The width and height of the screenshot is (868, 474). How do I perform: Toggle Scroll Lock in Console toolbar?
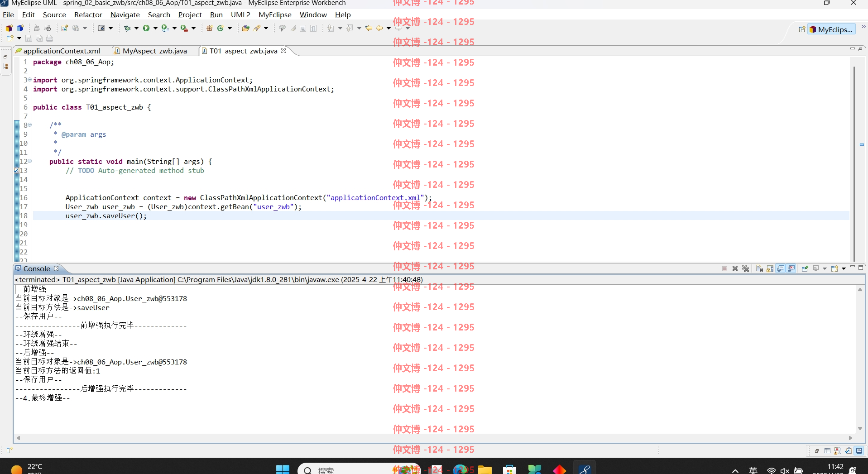(770, 269)
